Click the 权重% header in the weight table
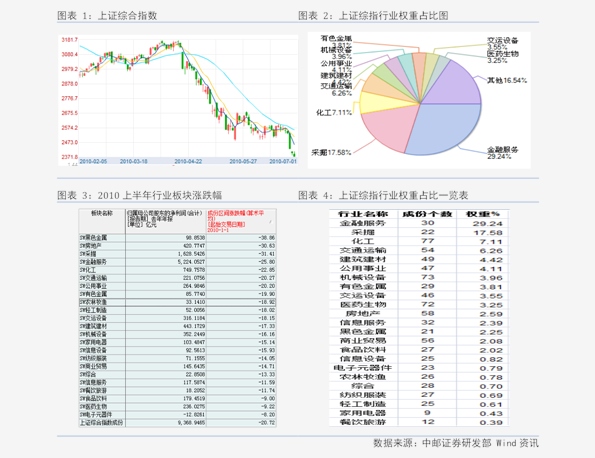 tap(483, 214)
